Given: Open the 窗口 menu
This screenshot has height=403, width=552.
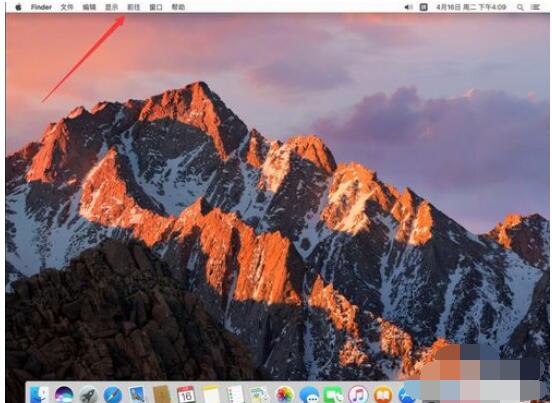Looking at the screenshot, I should click(x=156, y=7).
